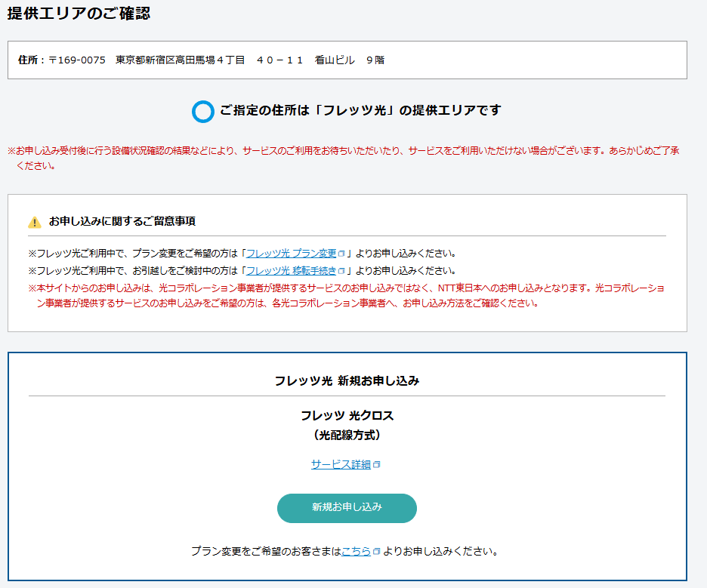Open the サービス詳細 link
This screenshot has width=707, height=588.
[x=341, y=464]
